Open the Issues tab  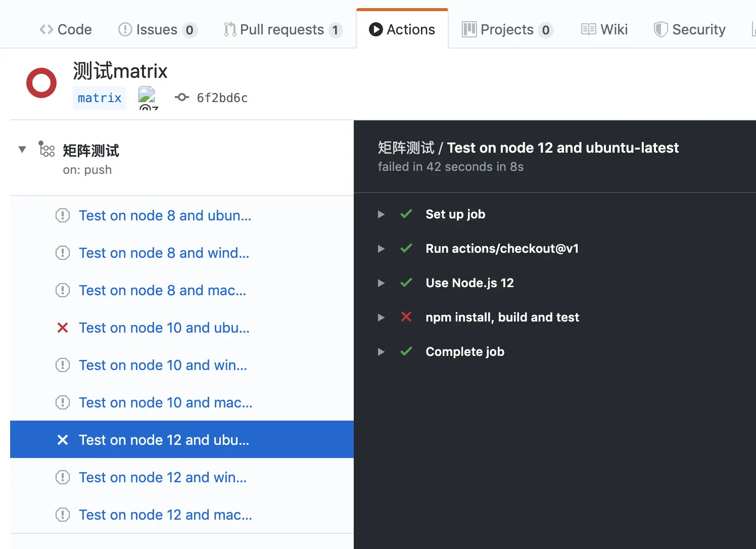pyautogui.click(x=157, y=29)
